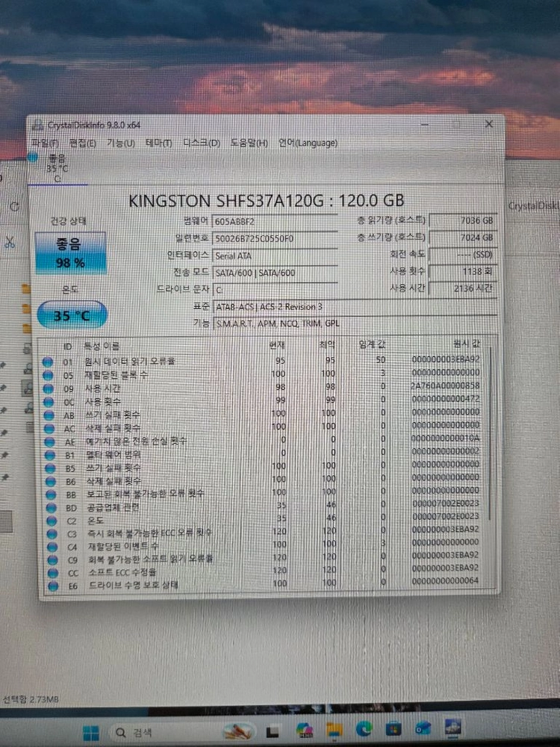The height and width of the screenshot is (747, 560).
Task: Click the status circle for attribute B1
Action: click(50, 455)
